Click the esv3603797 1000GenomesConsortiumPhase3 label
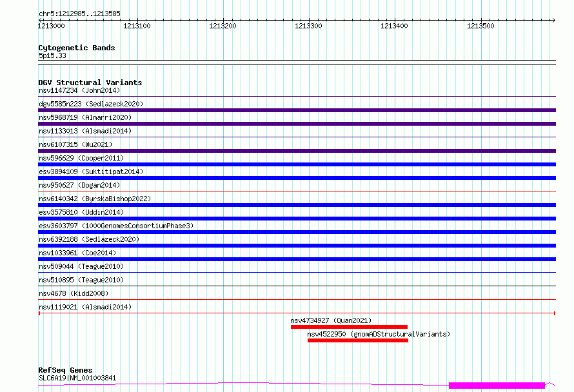 [116, 226]
